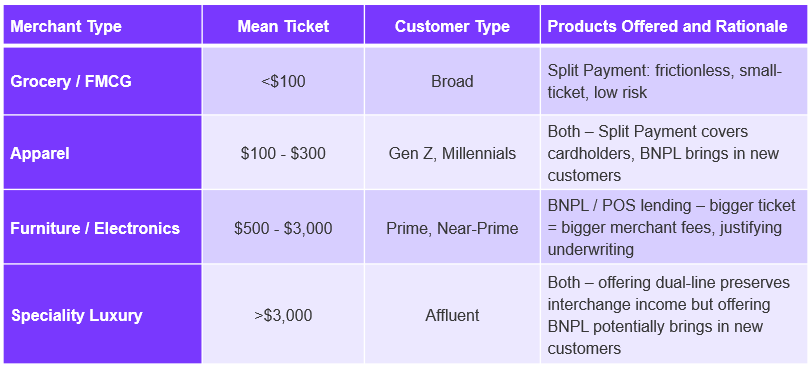Click the Merchant Type column header
This screenshot has height=368, width=812.
[103, 25]
